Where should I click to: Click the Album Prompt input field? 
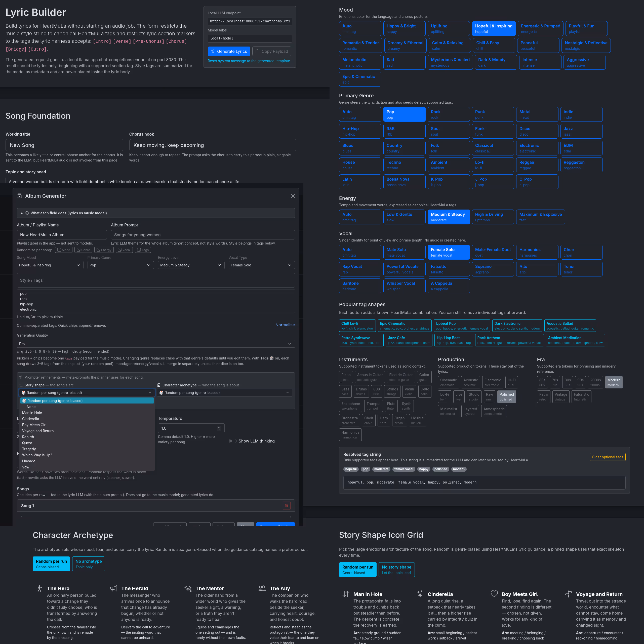click(203, 235)
